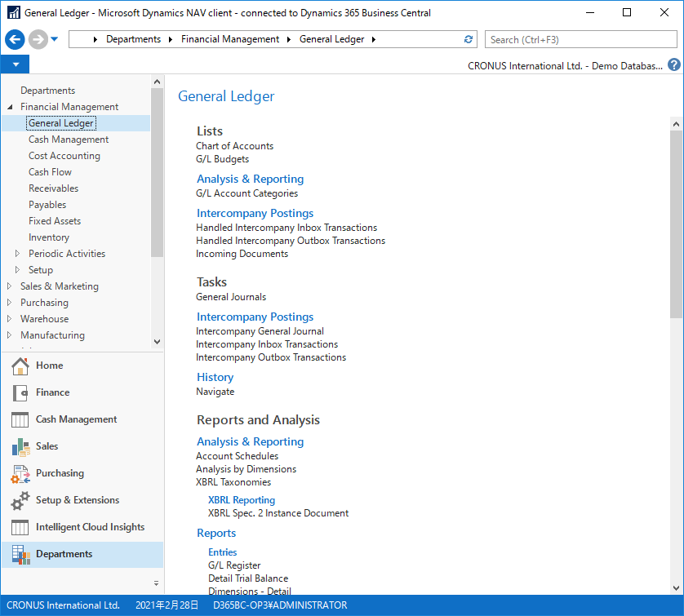Open Handled Intercompany Inbox Transactions

click(286, 228)
